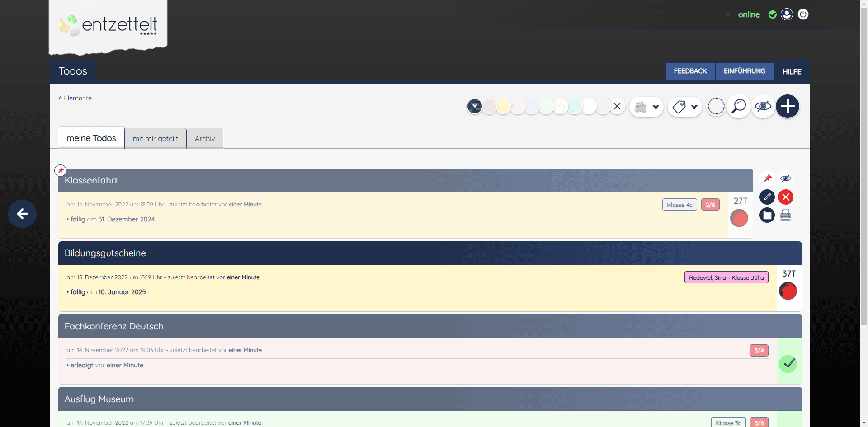Hide Klassenfahrt using its crossed-eye icon
868x427 pixels.
(x=786, y=178)
